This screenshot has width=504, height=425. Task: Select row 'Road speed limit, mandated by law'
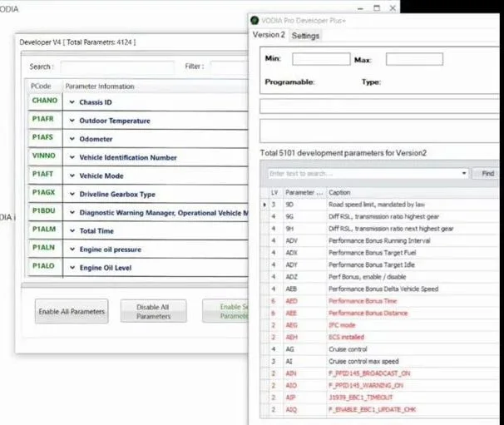pyautogui.click(x=381, y=205)
